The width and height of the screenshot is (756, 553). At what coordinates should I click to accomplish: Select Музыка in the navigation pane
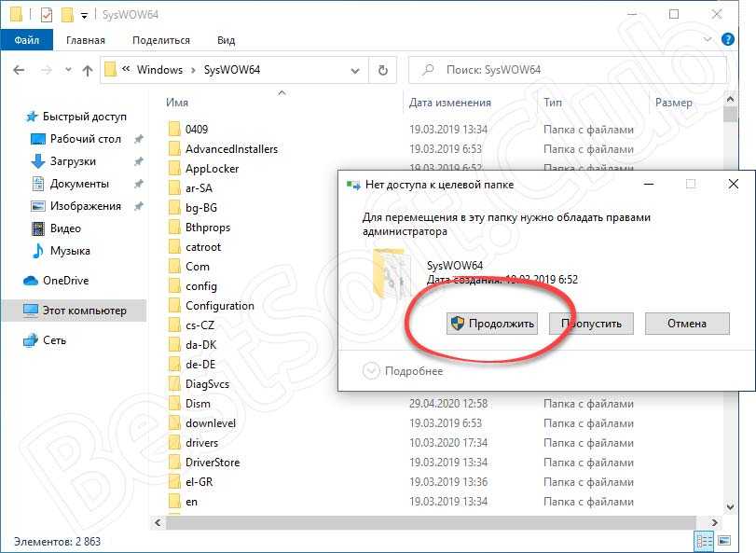61,251
